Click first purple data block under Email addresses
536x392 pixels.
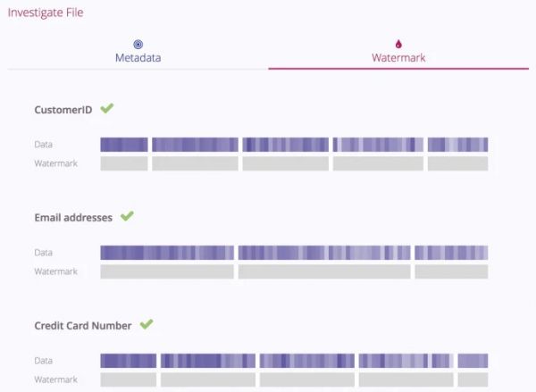[167, 253]
